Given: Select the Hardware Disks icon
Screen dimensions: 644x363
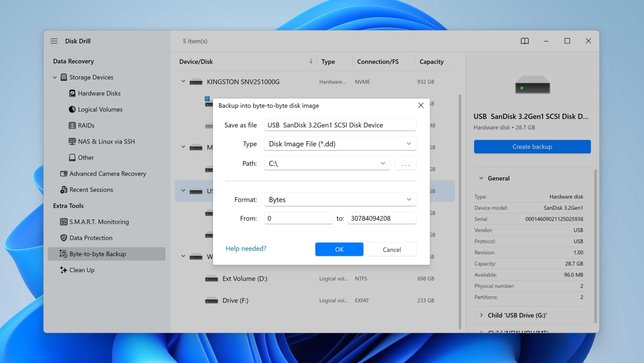Looking at the screenshot, I should (x=72, y=93).
